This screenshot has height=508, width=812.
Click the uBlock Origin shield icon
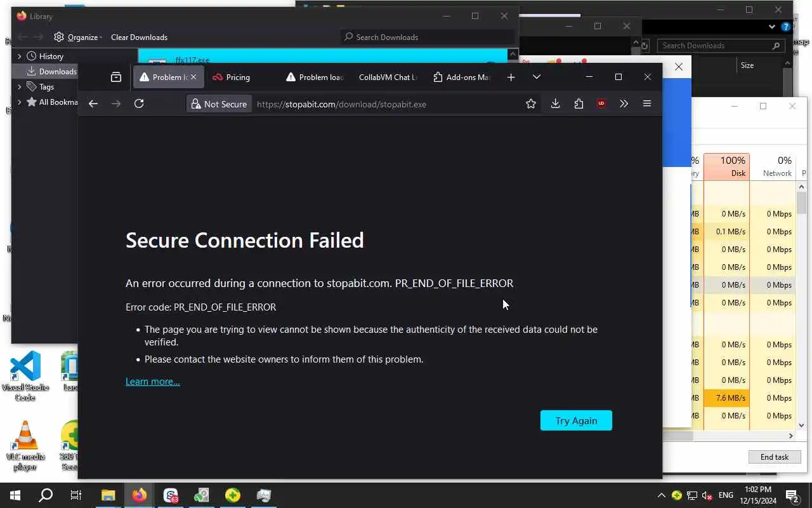click(x=601, y=104)
